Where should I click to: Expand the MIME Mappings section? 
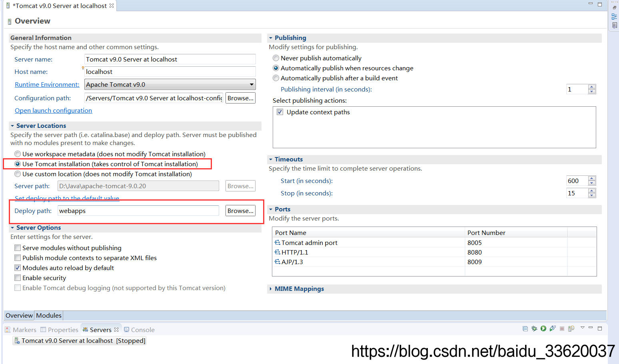click(x=271, y=289)
